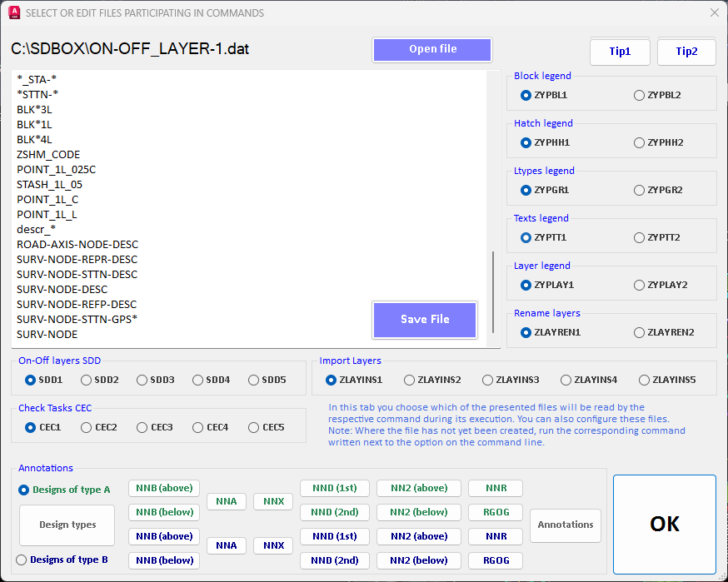
Task: Choose CEC2 under Check Tasks
Action: click(x=99, y=427)
